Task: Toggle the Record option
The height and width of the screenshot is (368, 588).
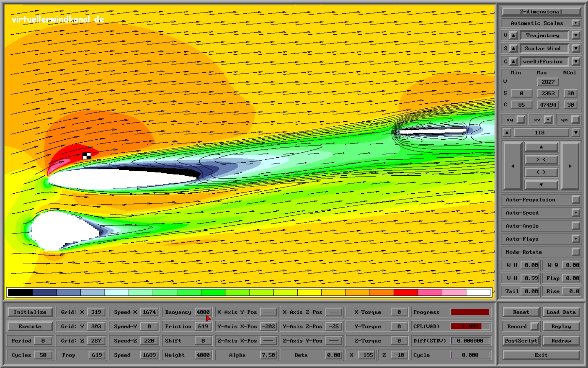Action: coord(534,326)
